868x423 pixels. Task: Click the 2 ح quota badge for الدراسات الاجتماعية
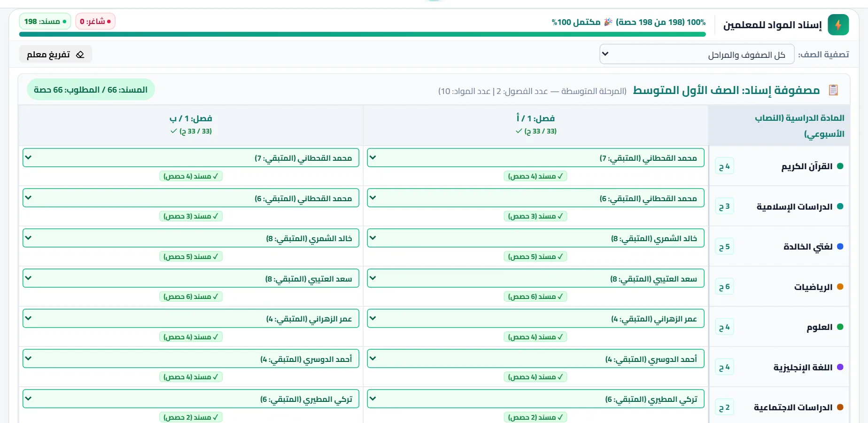click(724, 407)
